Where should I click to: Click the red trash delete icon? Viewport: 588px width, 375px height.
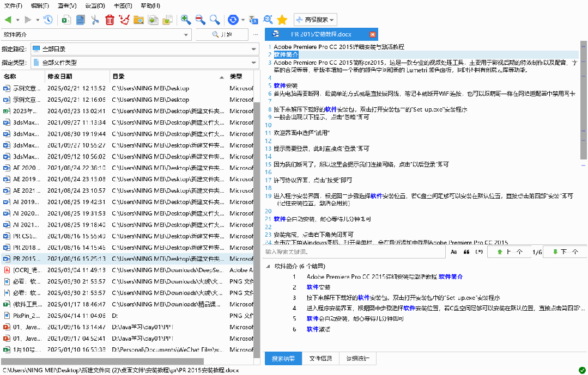pyautogui.click(x=110, y=20)
